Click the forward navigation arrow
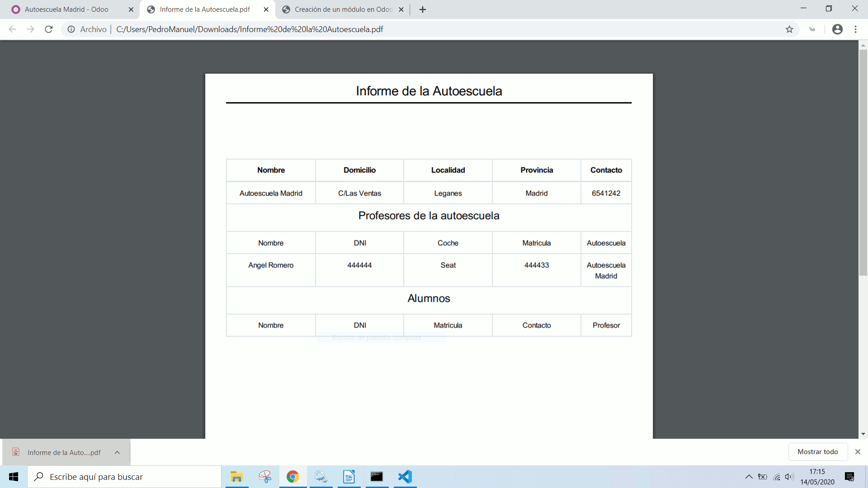The image size is (868, 488). point(30,29)
